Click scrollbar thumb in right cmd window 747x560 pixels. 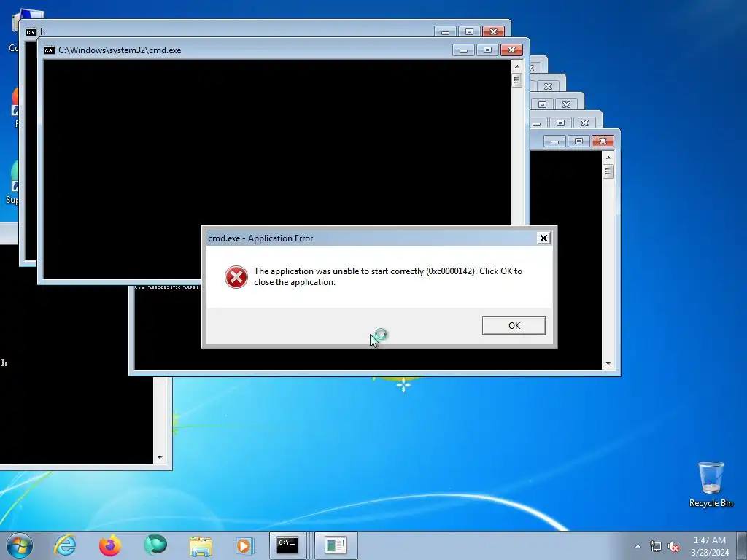608,171
